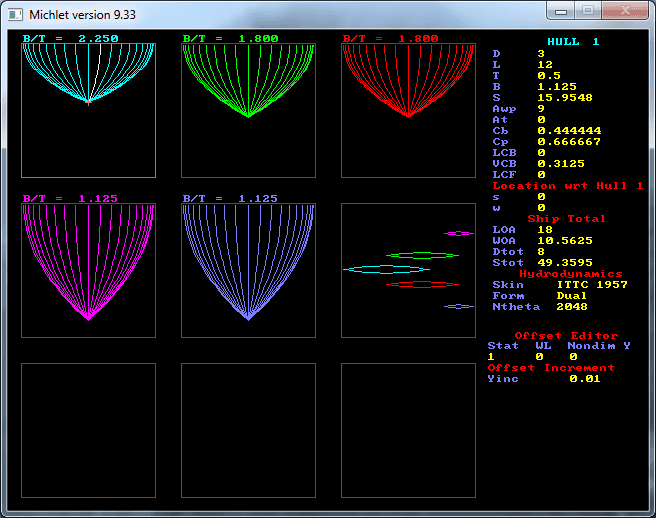Click the Cp value 0.666667
The height and width of the screenshot is (518, 656).
(569, 141)
